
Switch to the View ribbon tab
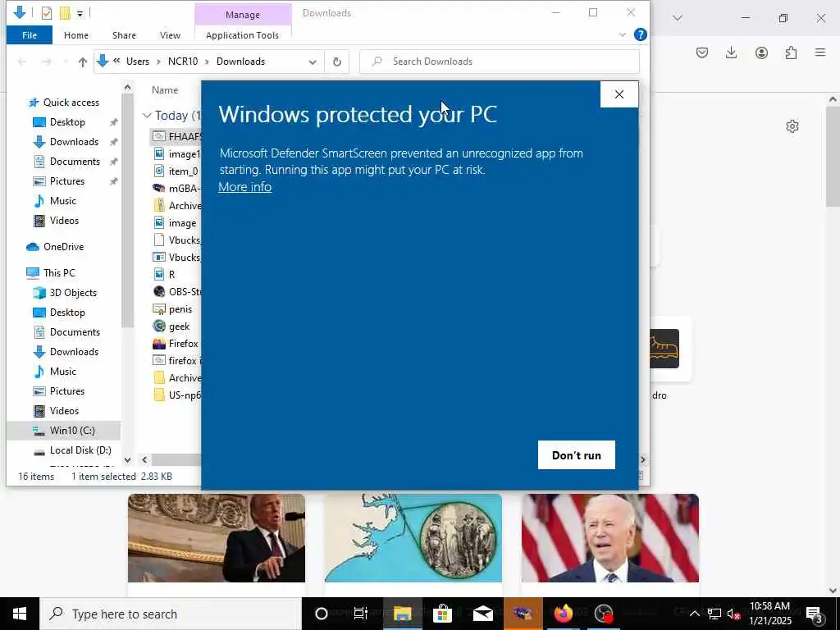click(170, 35)
